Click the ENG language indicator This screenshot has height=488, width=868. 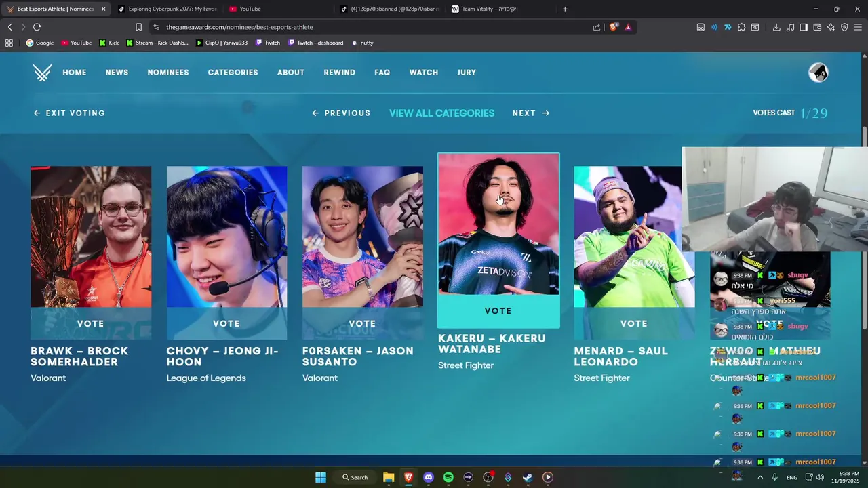coord(791,477)
